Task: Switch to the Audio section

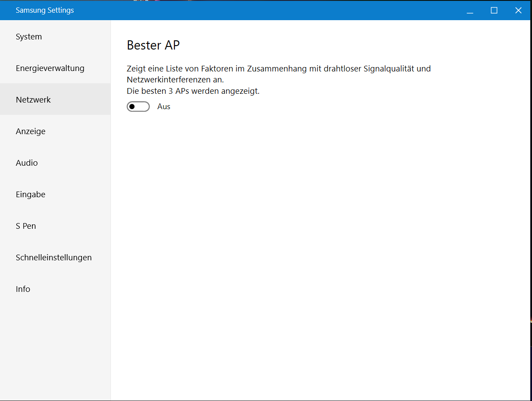Action: [27, 163]
